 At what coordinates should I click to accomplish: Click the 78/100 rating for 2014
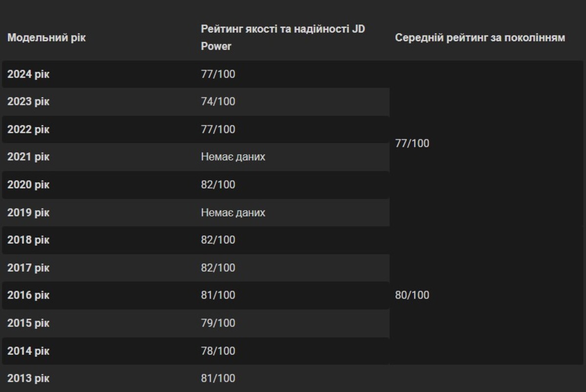pos(218,351)
